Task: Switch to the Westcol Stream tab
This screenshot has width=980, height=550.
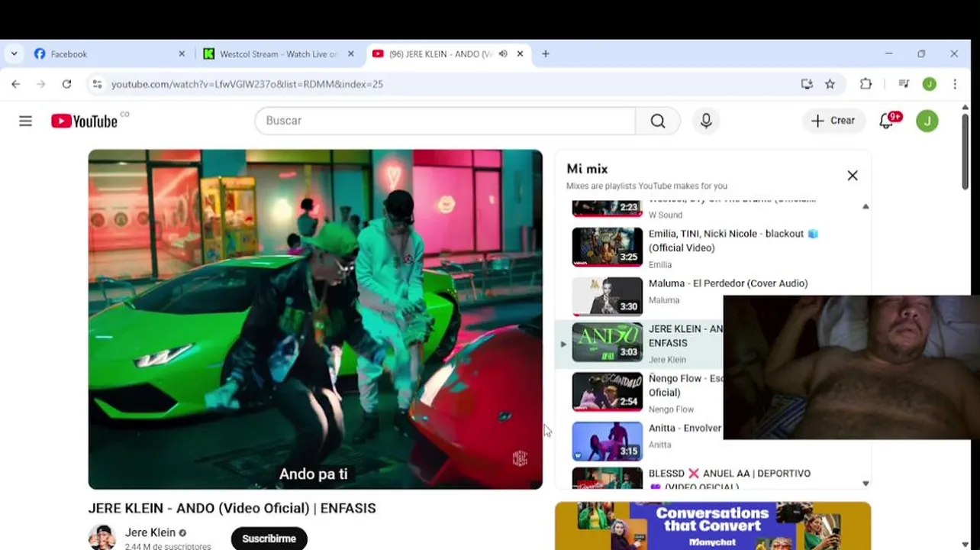Action: (x=278, y=53)
